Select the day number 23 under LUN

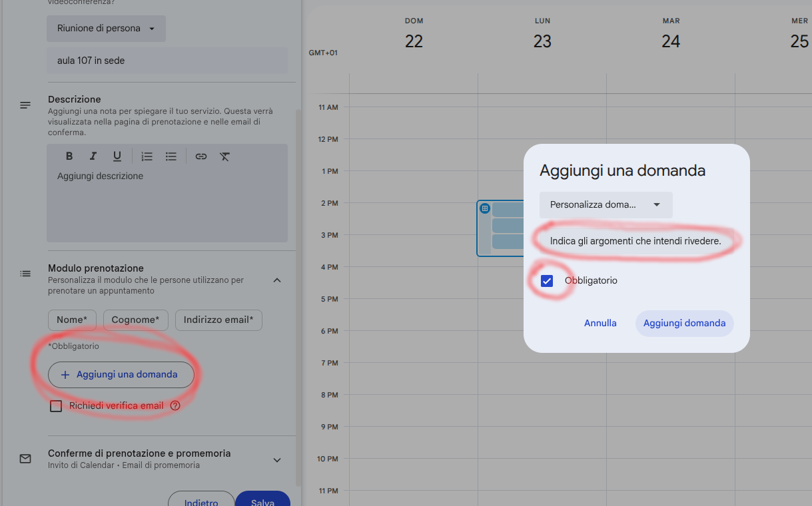(542, 41)
